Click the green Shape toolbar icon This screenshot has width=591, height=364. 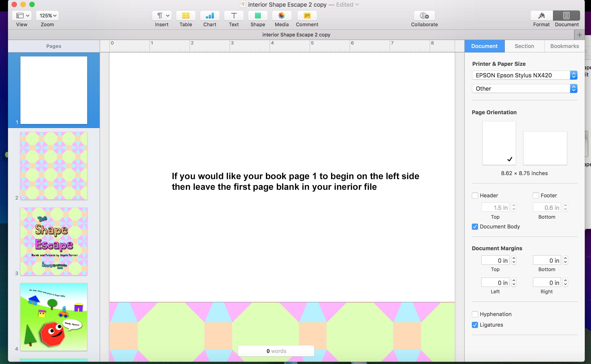click(257, 16)
